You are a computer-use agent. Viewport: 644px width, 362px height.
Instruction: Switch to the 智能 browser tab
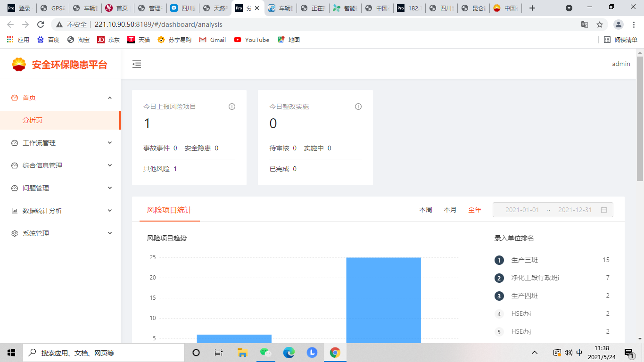(x=344, y=8)
